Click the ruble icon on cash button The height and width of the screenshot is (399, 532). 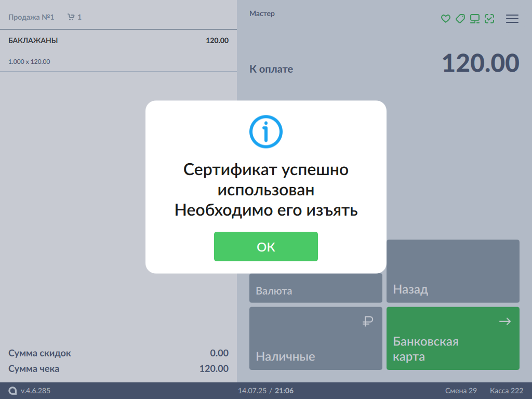coord(368,322)
